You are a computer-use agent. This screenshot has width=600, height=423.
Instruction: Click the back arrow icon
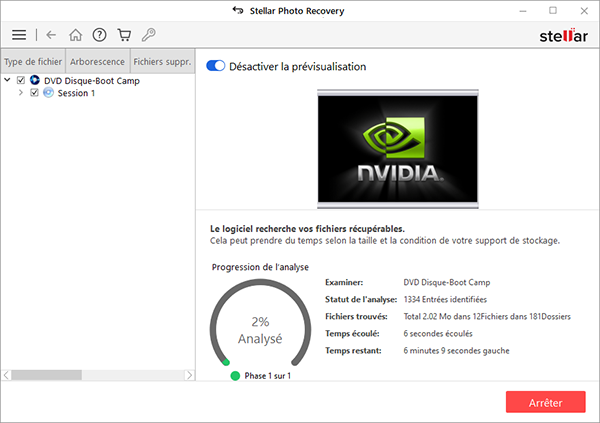(51, 34)
